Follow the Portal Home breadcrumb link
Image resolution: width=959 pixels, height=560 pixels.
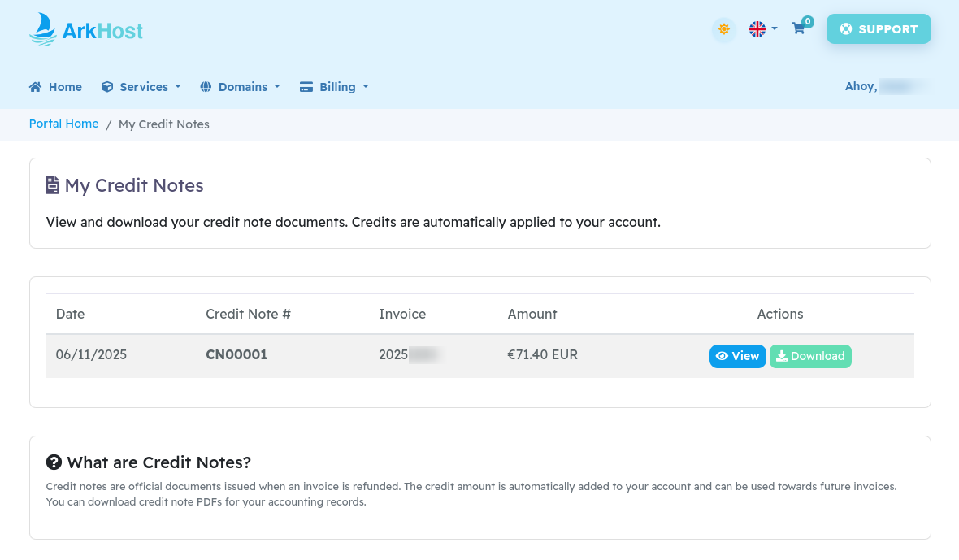coord(63,124)
